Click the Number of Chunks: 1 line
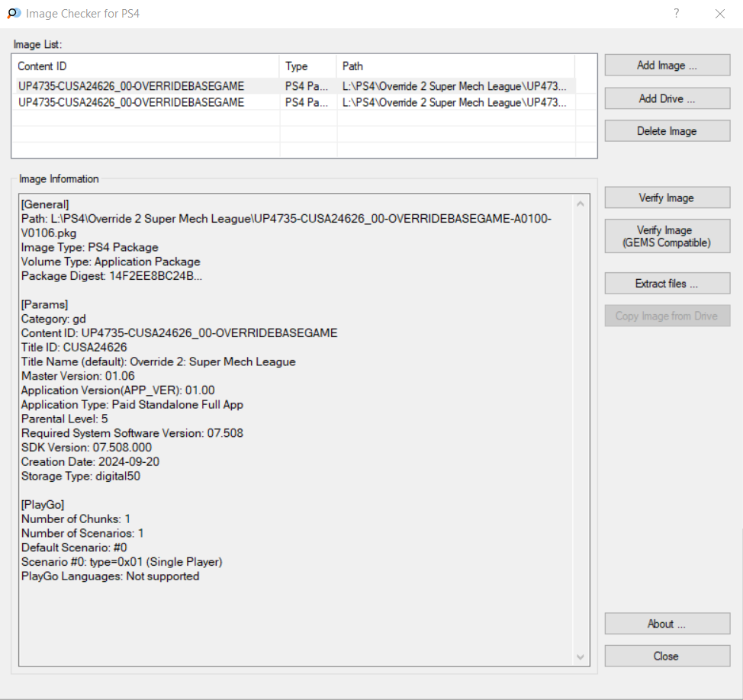The width and height of the screenshot is (743, 700). (x=76, y=519)
